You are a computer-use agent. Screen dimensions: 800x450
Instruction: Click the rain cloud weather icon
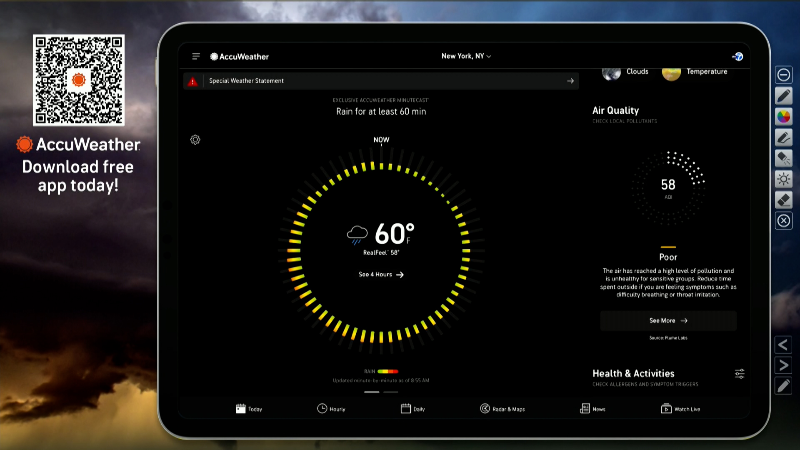357,235
